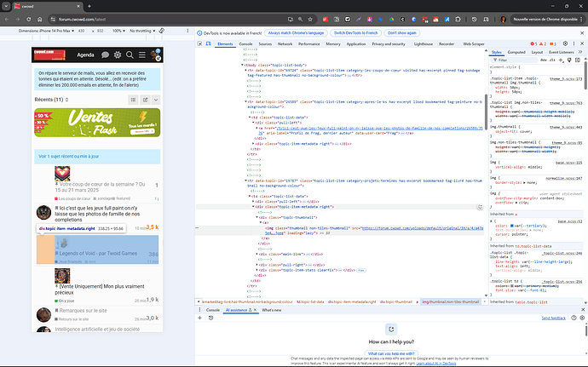
Task: Click the Send feedback link
Action: pos(554,318)
